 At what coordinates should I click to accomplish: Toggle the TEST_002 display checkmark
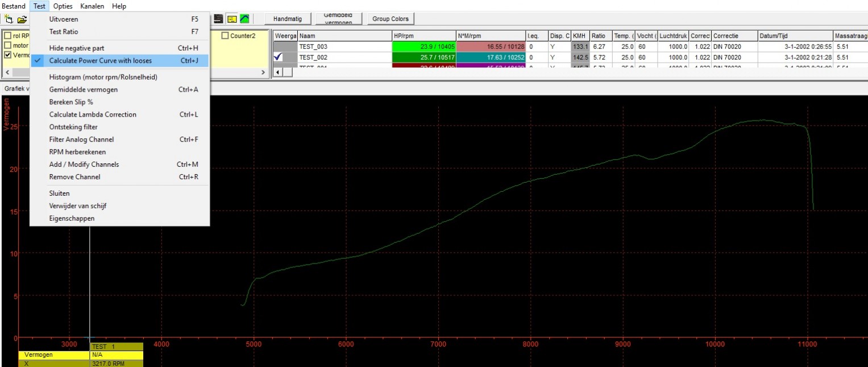tap(279, 57)
